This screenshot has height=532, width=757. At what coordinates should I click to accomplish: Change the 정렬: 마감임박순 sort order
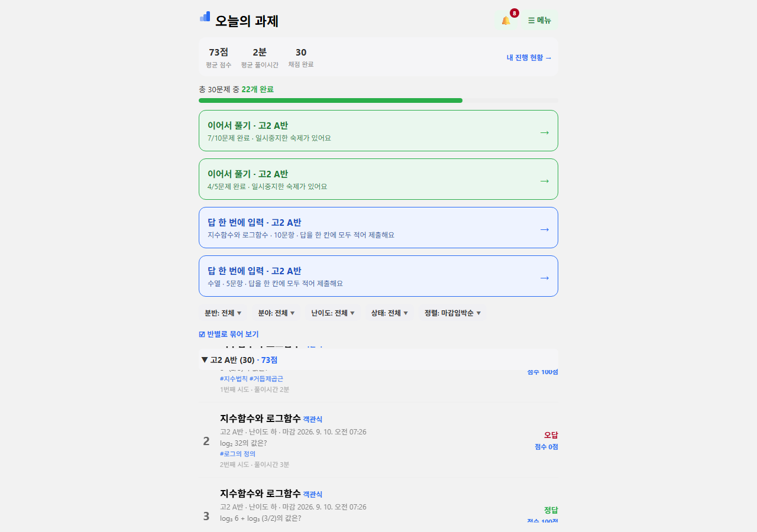452,313
